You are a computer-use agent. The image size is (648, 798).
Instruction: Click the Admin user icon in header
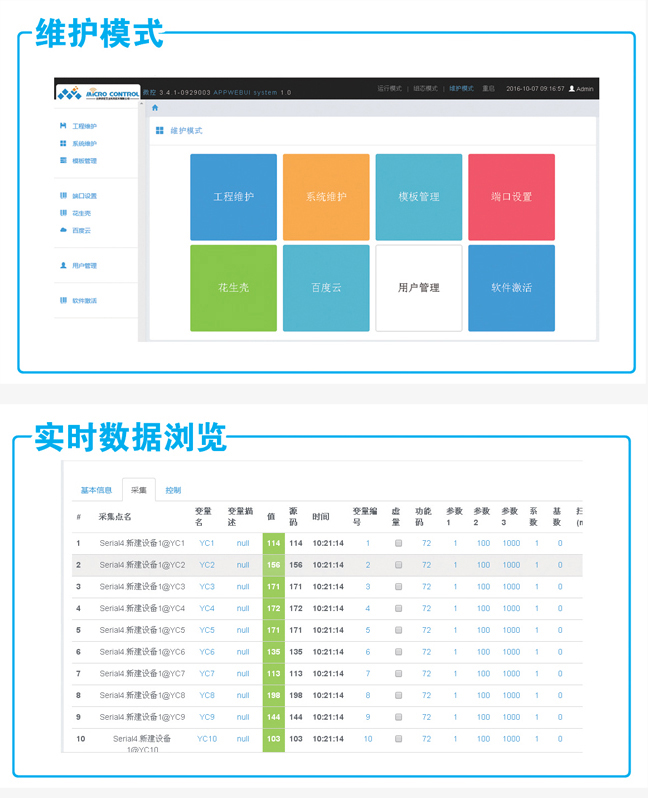[x=572, y=89]
